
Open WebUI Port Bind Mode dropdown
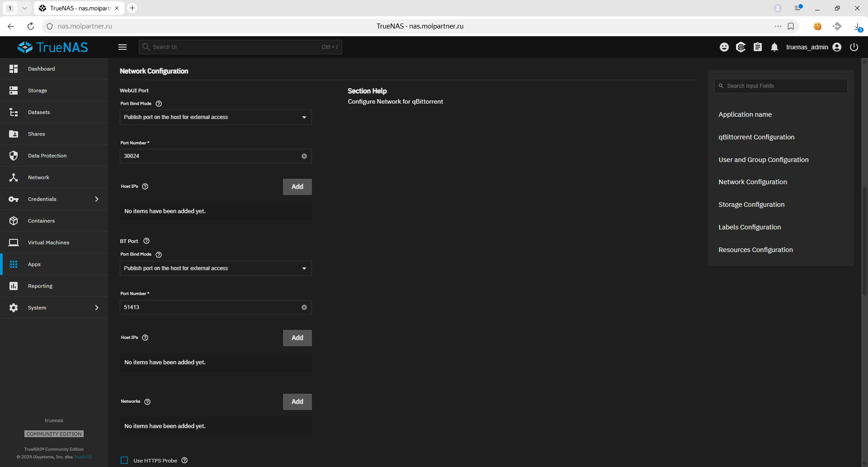click(216, 117)
